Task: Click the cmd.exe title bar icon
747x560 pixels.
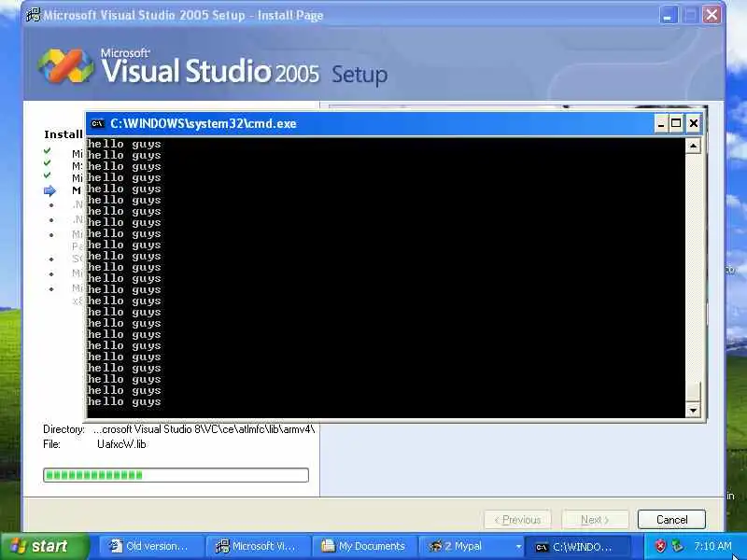Action: 97,124
